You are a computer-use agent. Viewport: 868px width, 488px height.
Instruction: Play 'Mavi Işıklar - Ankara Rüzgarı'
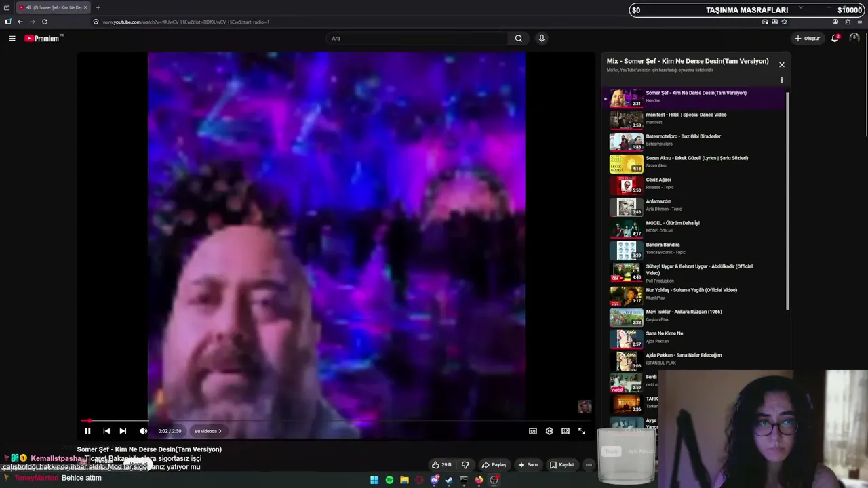[694, 317]
